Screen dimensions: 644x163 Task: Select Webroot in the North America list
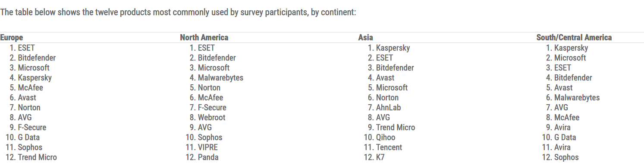pos(211,118)
